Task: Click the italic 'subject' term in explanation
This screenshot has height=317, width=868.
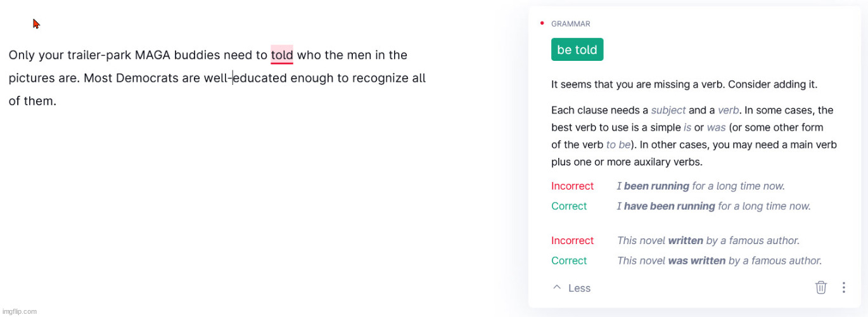Action: click(x=668, y=110)
